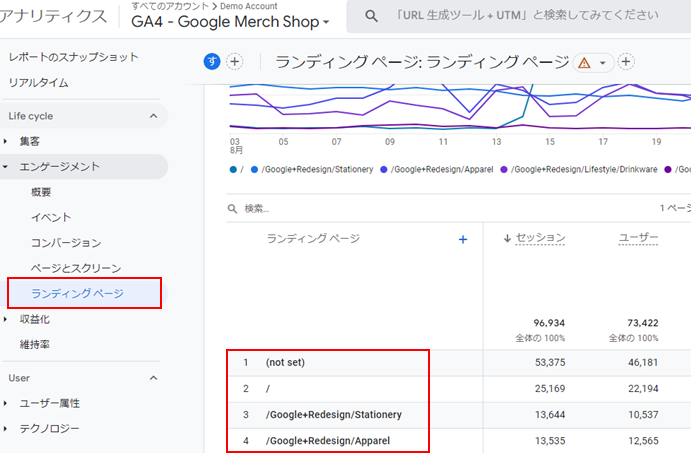Click the Demo Account breadcrumb link

(249, 6)
